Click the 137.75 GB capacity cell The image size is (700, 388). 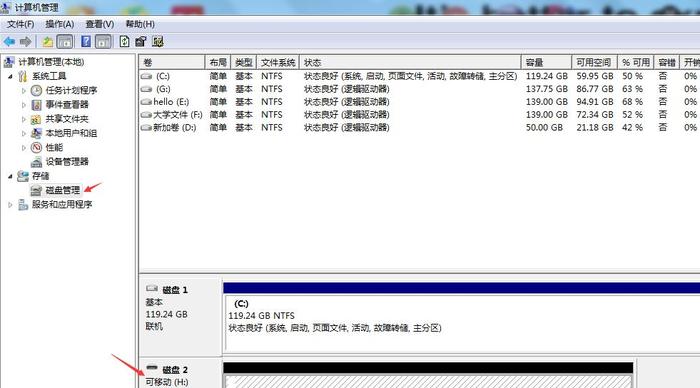click(546, 89)
